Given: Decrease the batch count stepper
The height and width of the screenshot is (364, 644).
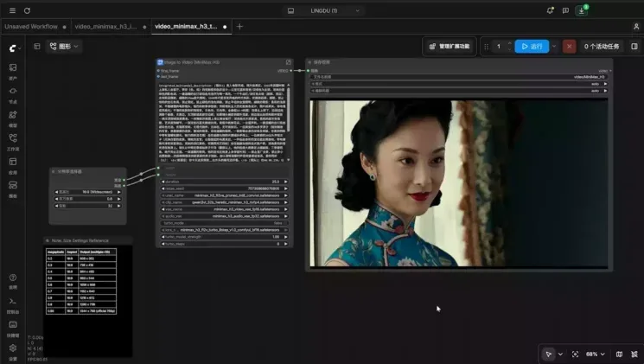Looking at the screenshot, I should [x=510, y=49].
